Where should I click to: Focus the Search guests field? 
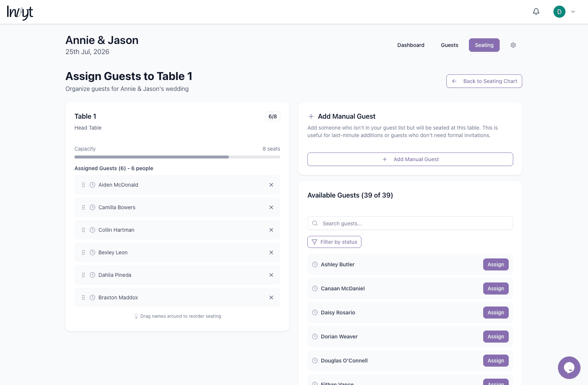click(x=410, y=223)
